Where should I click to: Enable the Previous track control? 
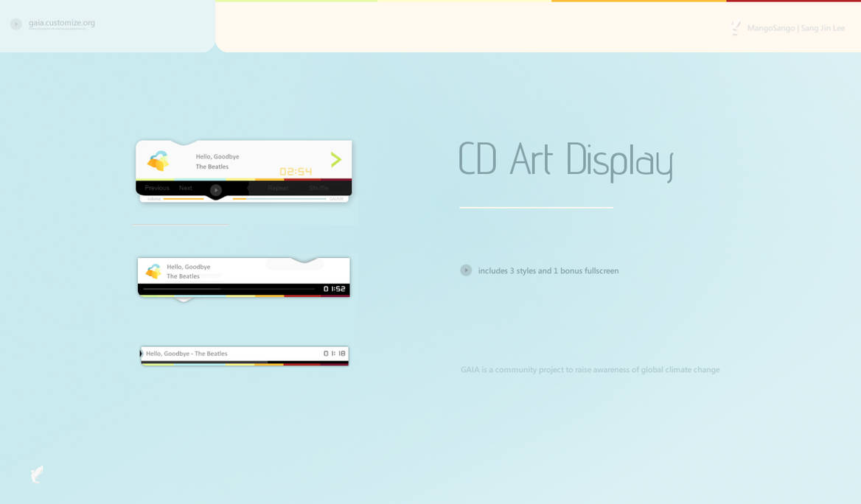157,188
